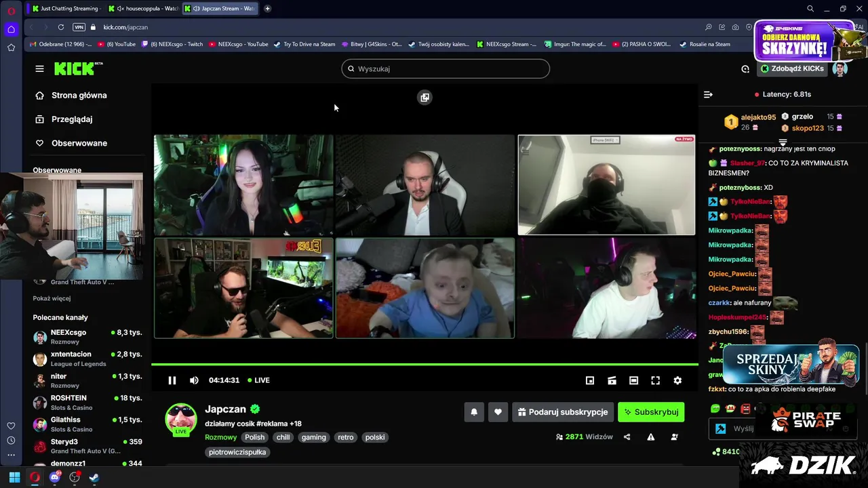Click the pop-out icon above the video
Viewport: 868px width, 488px height.
[x=425, y=98]
